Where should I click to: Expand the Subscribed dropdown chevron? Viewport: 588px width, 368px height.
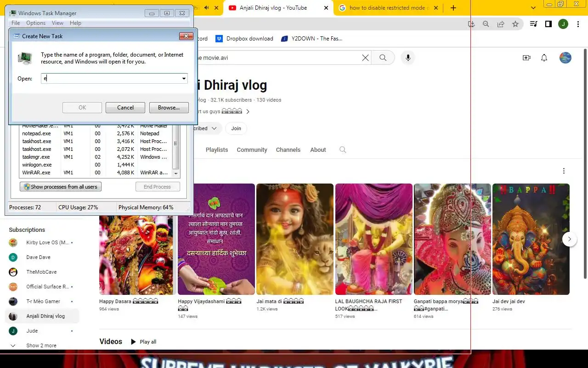pyautogui.click(x=214, y=128)
